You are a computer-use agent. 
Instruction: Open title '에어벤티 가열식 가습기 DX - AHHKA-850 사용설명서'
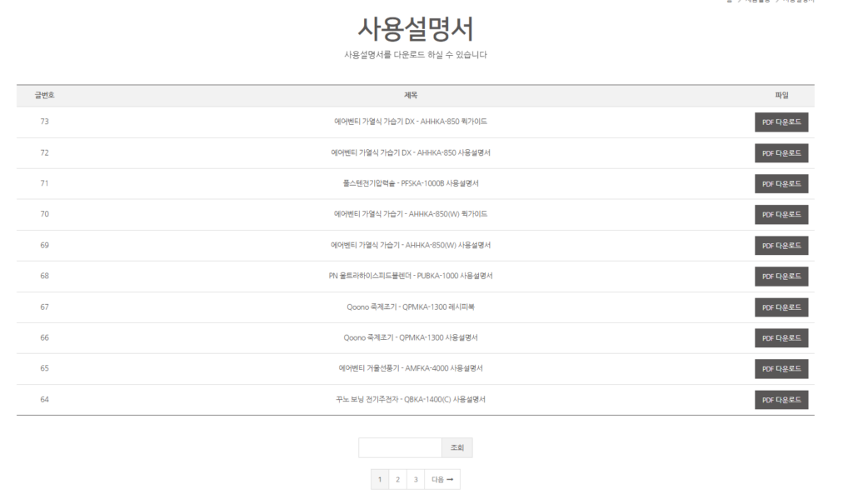click(x=411, y=152)
